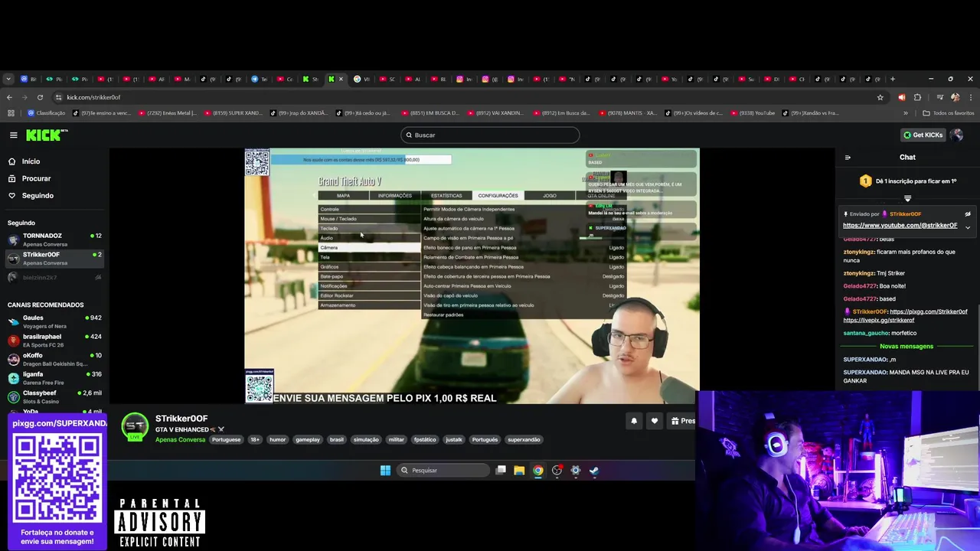The height and width of the screenshot is (551, 980).
Task: Switch to the Google browser tab
Action: point(361,79)
